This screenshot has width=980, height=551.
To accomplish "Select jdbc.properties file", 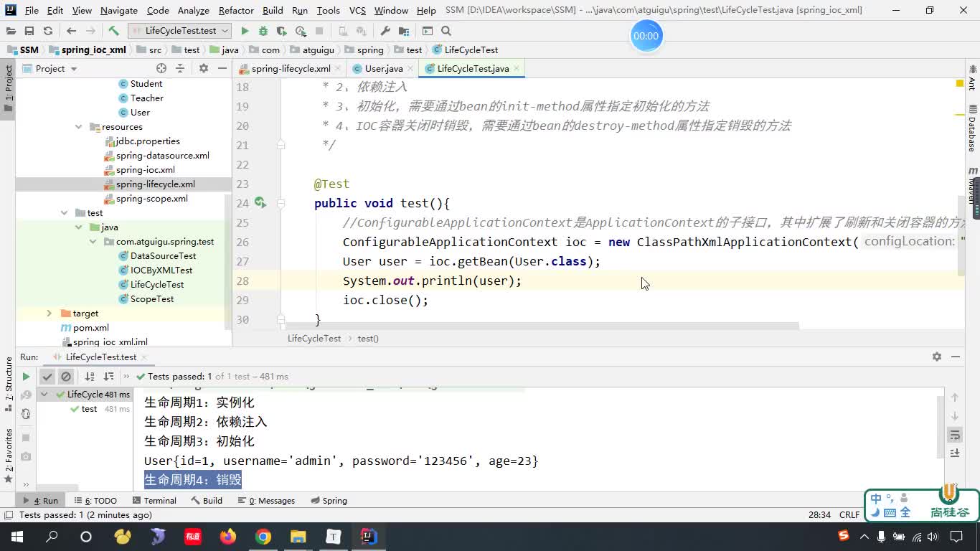I will point(148,141).
